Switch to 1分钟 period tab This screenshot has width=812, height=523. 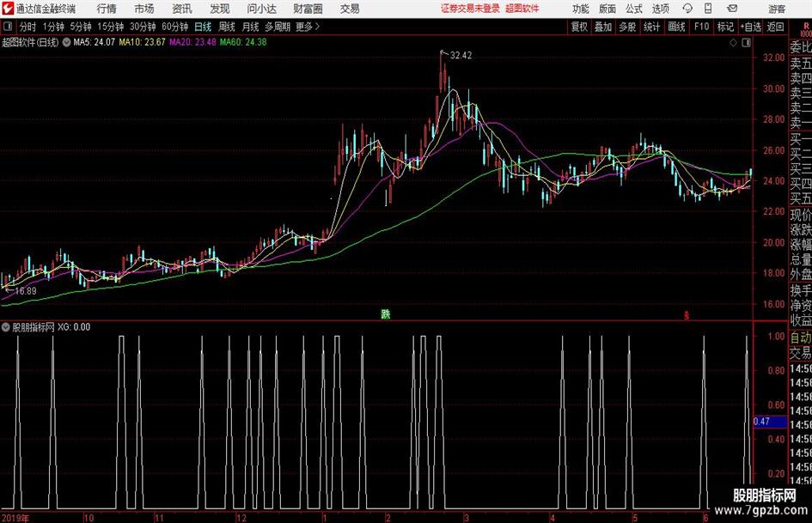(x=52, y=27)
